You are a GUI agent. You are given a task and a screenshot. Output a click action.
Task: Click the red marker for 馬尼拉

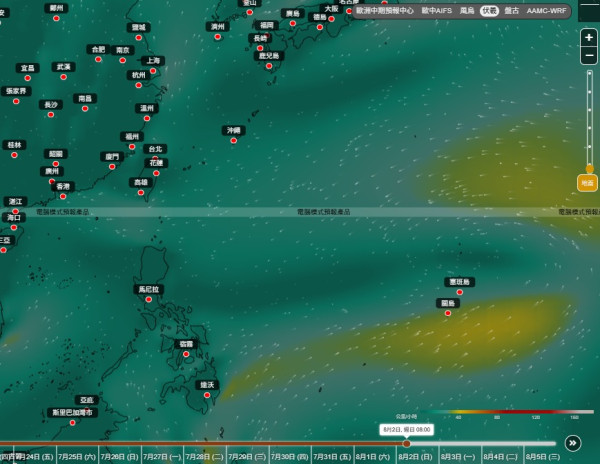click(148, 300)
